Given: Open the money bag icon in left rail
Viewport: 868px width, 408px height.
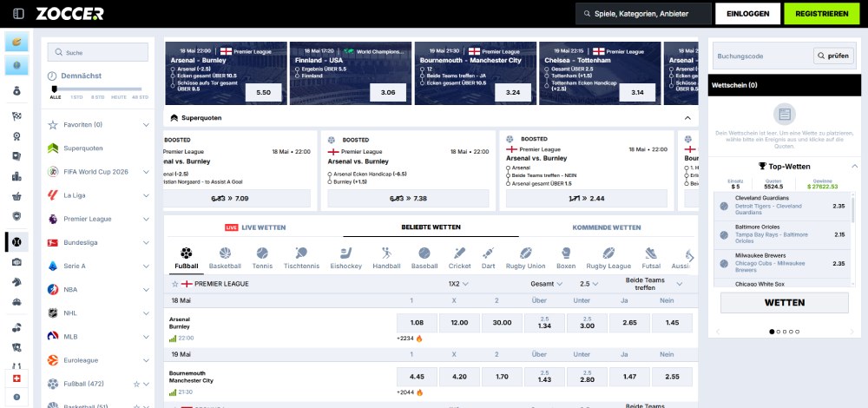Looking at the screenshot, I should pos(17,91).
